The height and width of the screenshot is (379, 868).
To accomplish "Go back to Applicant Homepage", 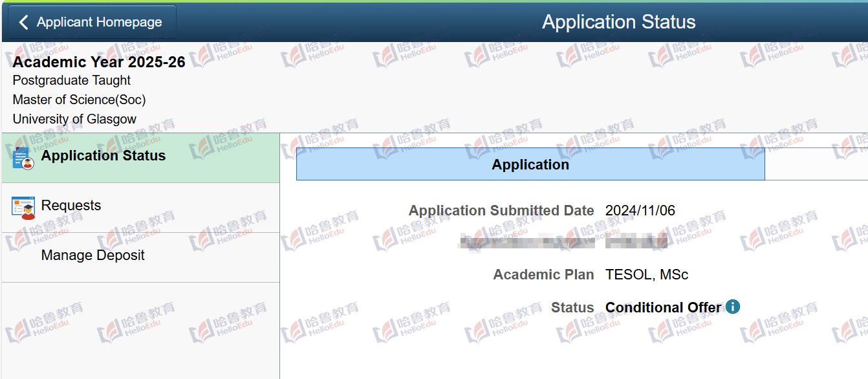I will click(x=92, y=23).
